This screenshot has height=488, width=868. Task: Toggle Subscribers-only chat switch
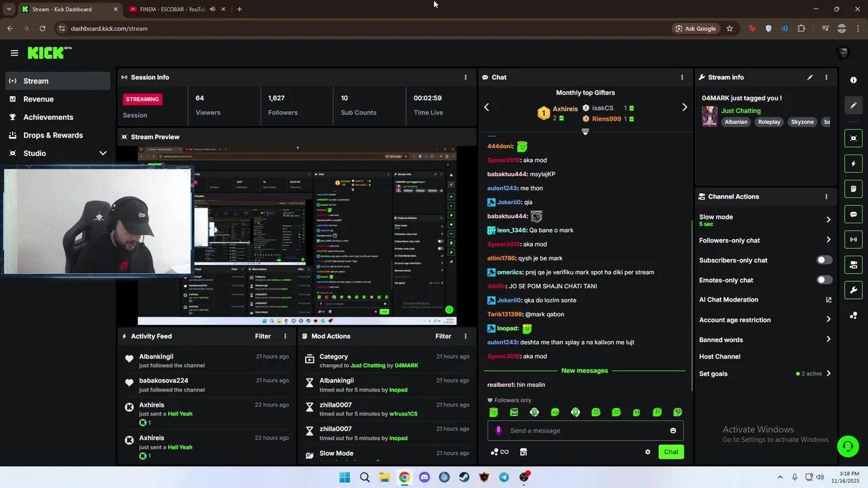pyautogui.click(x=824, y=260)
